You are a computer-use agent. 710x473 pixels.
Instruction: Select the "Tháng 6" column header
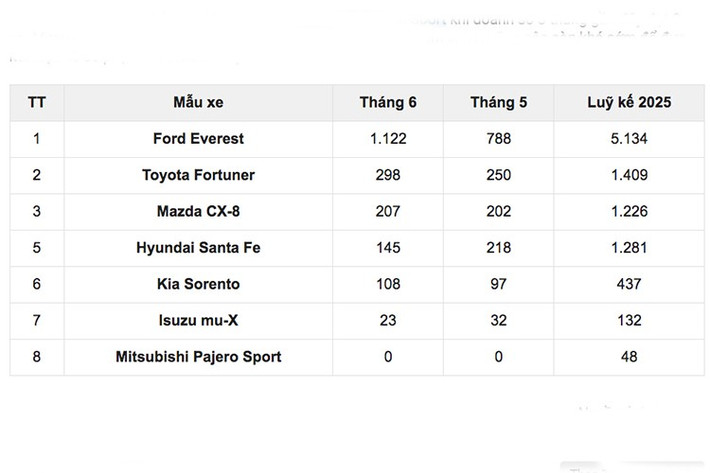[x=388, y=103]
